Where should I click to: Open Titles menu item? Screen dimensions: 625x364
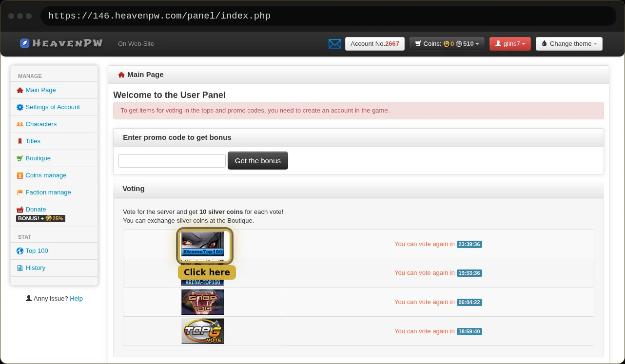click(x=33, y=141)
